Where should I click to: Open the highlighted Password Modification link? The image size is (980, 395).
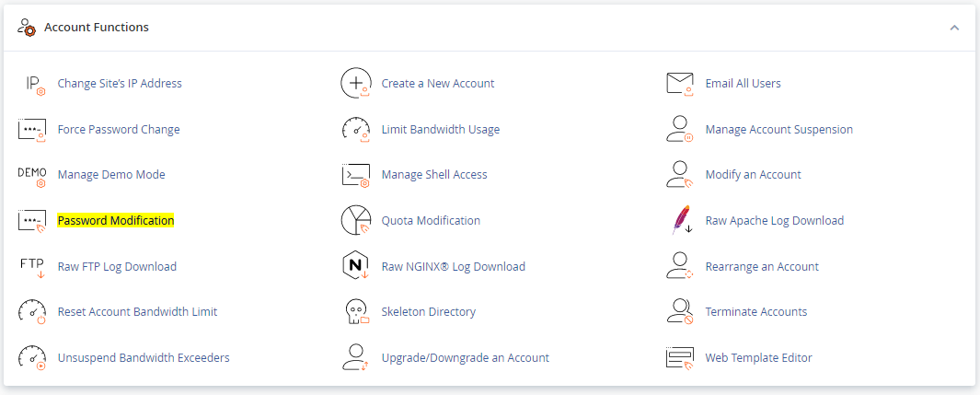coord(116,221)
